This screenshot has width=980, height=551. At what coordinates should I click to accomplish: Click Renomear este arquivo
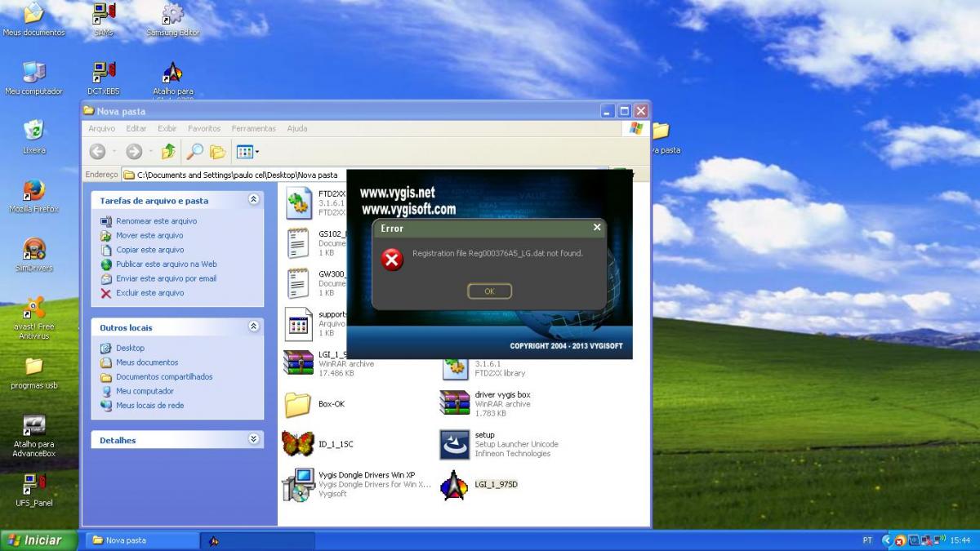[156, 221]
